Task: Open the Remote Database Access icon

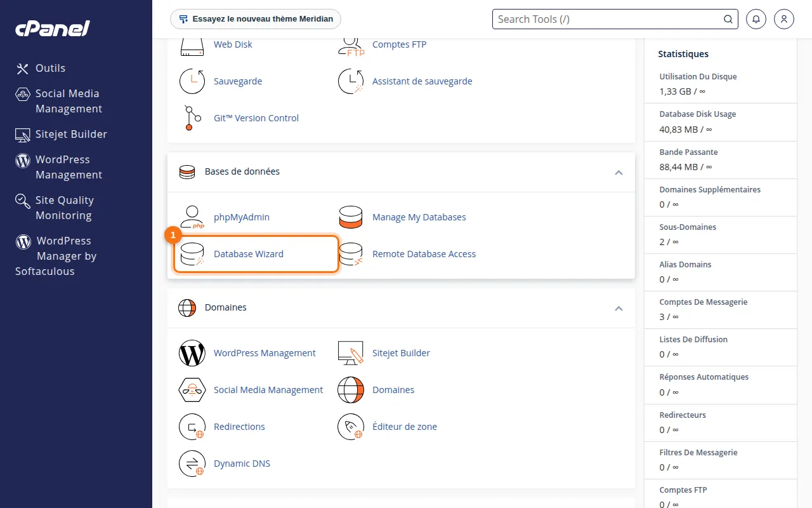Action: 351,254
